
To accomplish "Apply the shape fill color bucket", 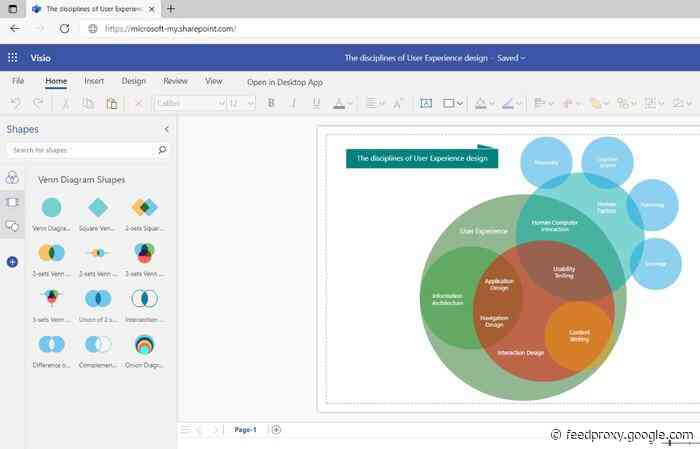I will [x=480, y=104].
